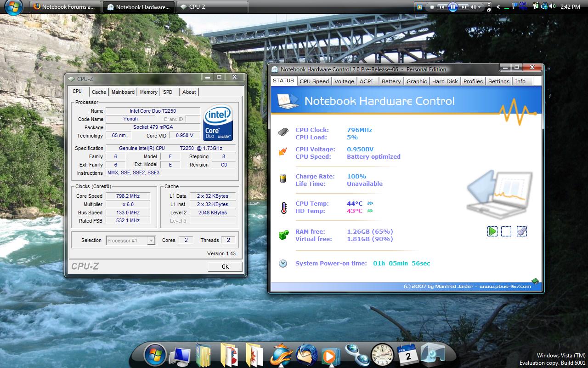This screenshot has height=368, width=588.
Task: Click the thermometer icon beside CPU Temp
Action: (x=283, y=207)
